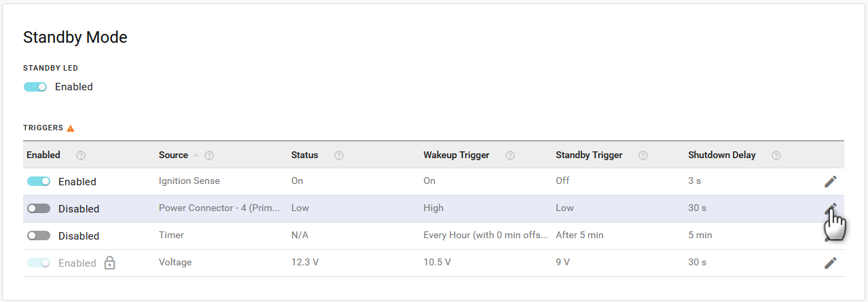
Task: Click the orange warning icon beside Triggers
Action: click(x=71, y=128)
